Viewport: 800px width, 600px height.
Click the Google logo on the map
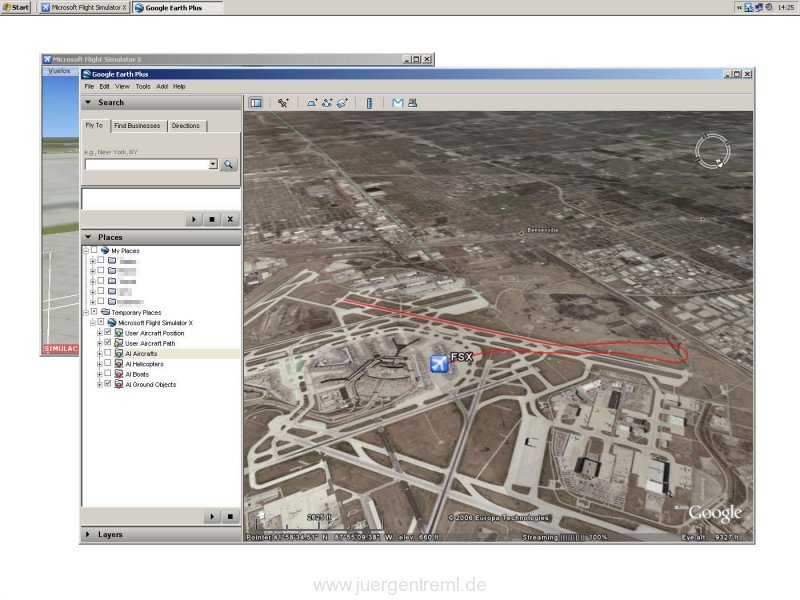pos(715,513)
